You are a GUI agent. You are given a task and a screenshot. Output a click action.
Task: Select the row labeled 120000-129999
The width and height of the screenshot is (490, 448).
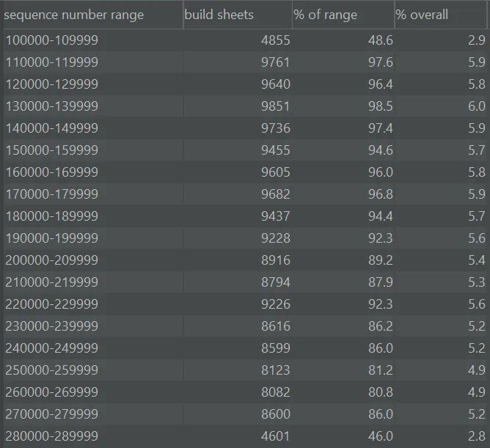click(x=245, y=84)
